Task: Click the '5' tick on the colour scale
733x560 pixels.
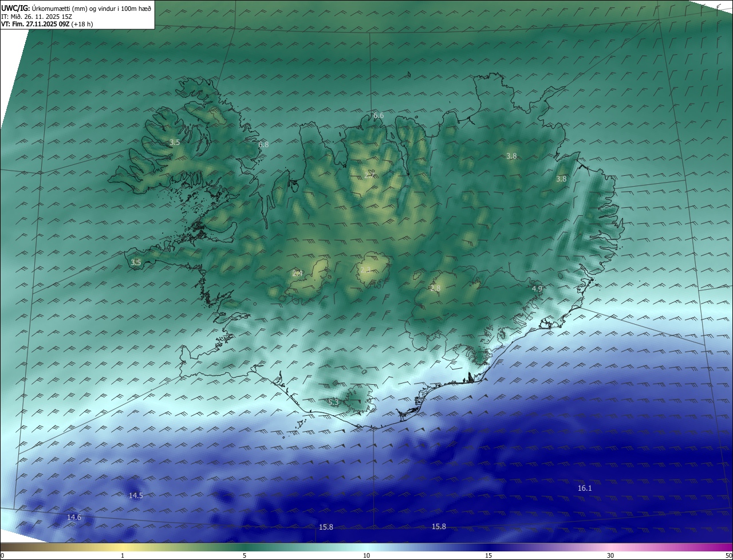Action: 245,556
